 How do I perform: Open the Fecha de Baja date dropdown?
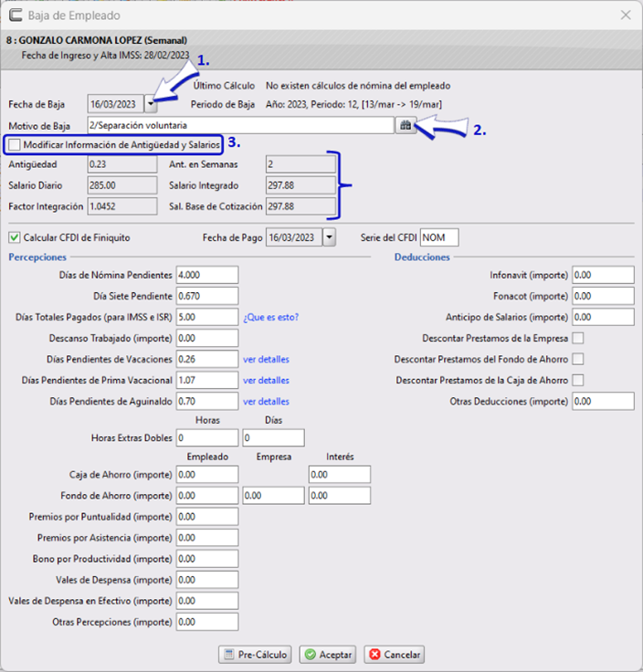tap(151, 104)
